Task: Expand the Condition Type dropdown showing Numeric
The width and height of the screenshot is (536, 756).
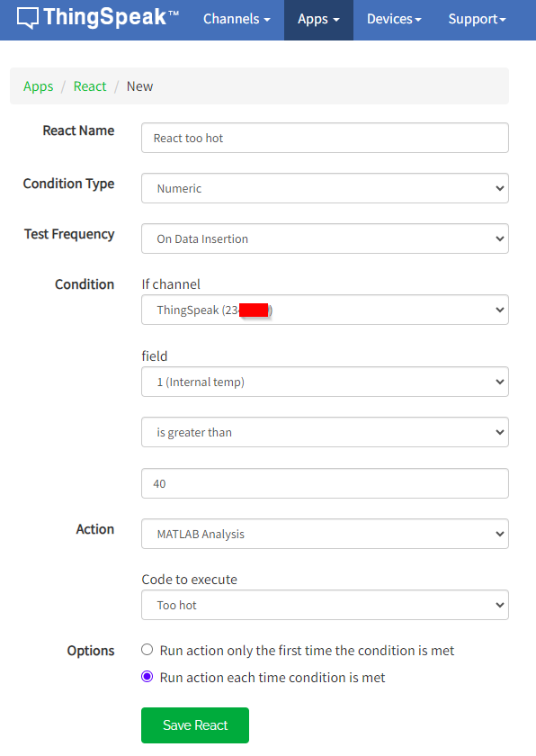Action: coord(325,188)
